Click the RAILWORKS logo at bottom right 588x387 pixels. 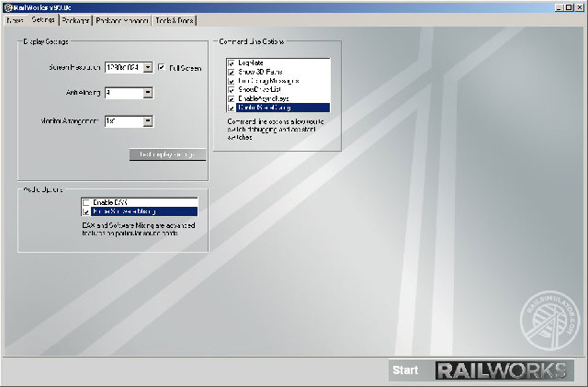(501, 370)
